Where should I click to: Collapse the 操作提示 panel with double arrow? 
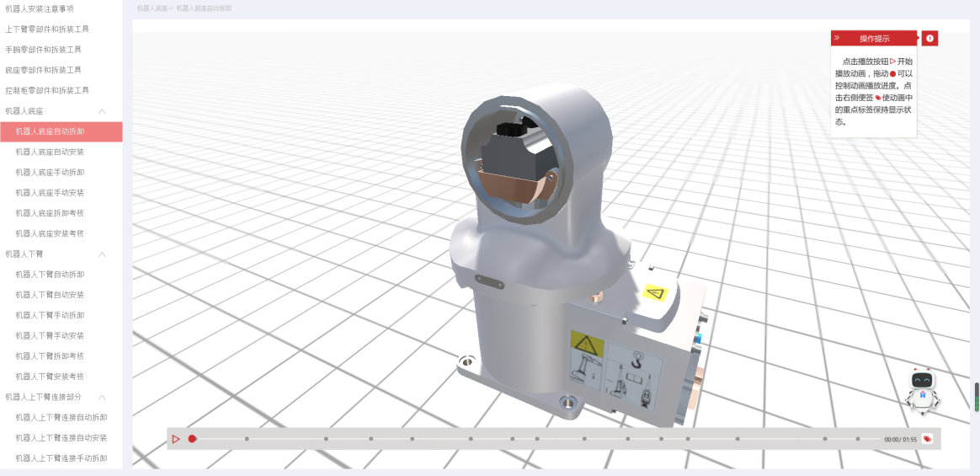pos(837,39)
